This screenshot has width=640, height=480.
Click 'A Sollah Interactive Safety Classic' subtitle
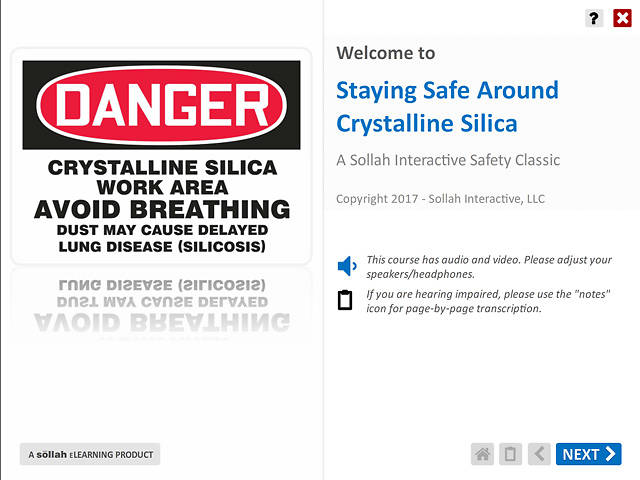pos(448,160)
